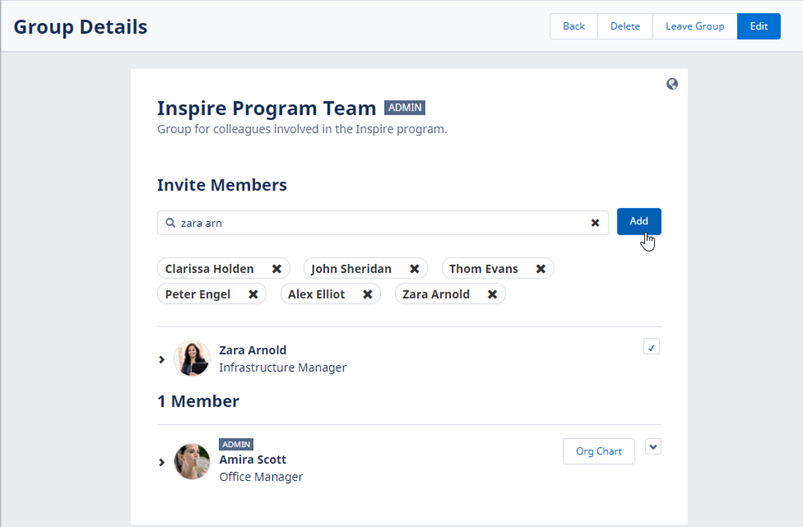The width and height of the screenshot is (803, 527).
Task: Click the blue Edit button
Action: tap(758, 26)
